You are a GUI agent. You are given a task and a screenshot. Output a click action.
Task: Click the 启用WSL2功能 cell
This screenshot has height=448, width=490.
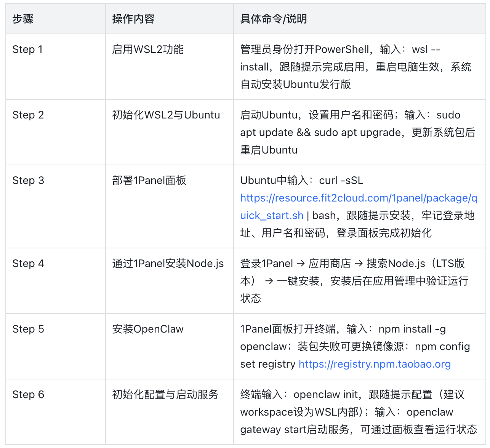[148, 50]
